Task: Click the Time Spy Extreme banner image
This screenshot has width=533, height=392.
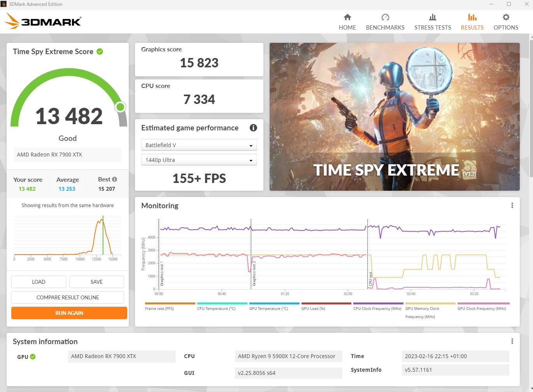Action: (x=394, y=117)
